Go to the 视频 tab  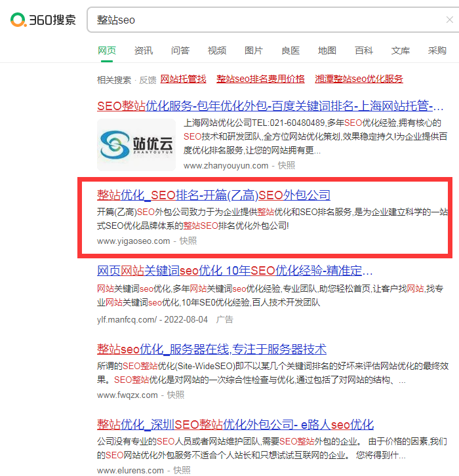(x=217, y=50)
